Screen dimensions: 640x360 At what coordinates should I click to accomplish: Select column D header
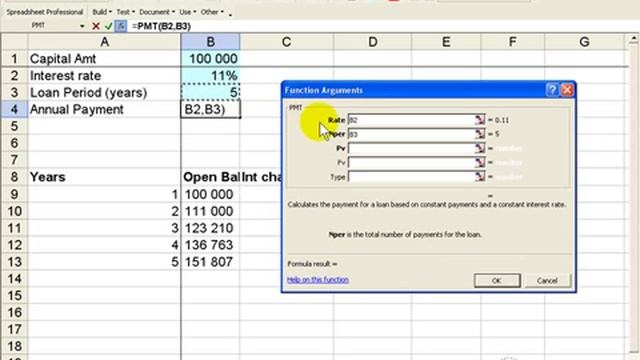373,42
